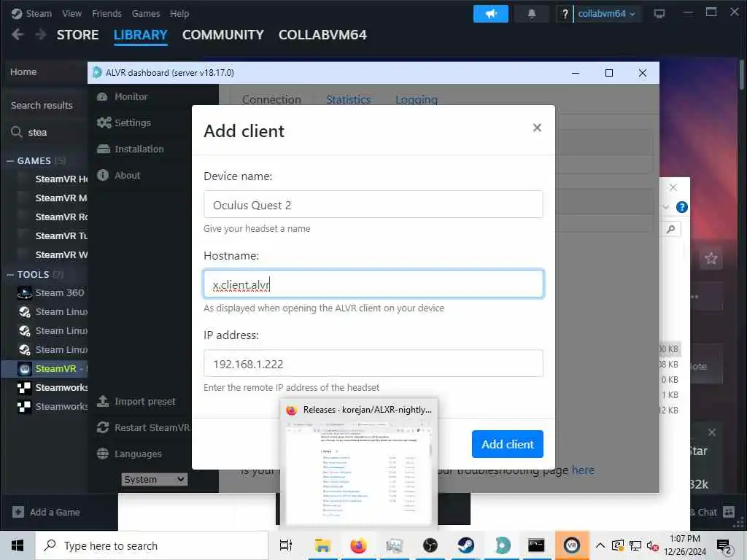Open Task View on taskbar
Viewport: 747px width, 560px height.
point(286,545)
